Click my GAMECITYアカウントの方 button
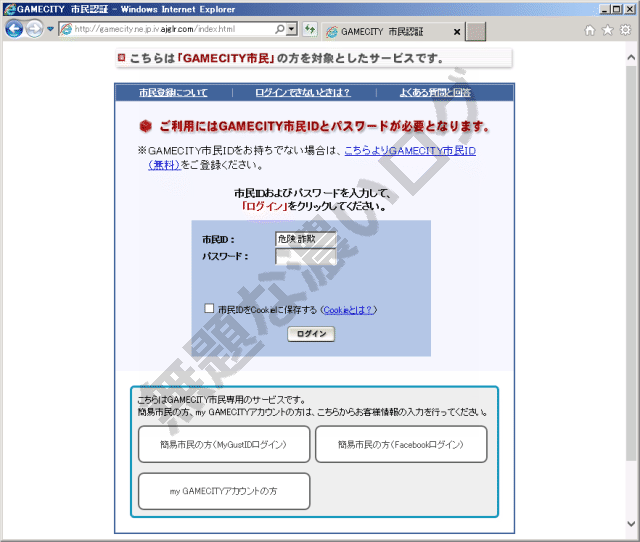 224,491
